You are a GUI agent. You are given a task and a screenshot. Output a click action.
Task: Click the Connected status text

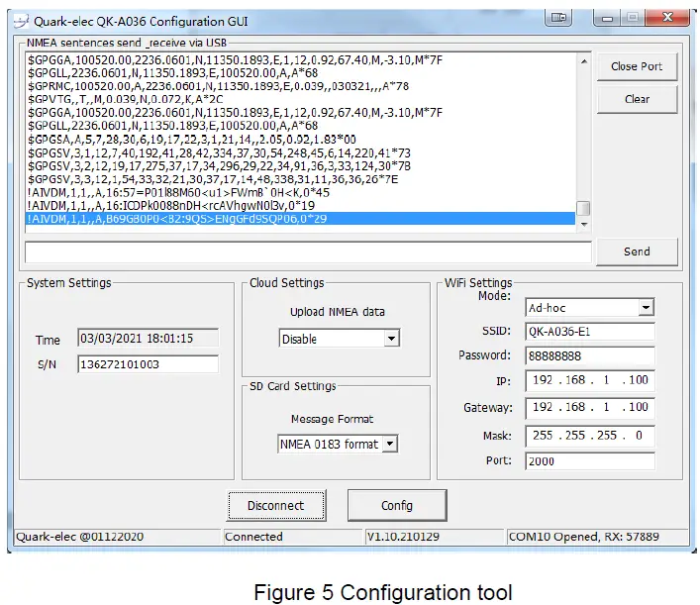tap(253, 537)
